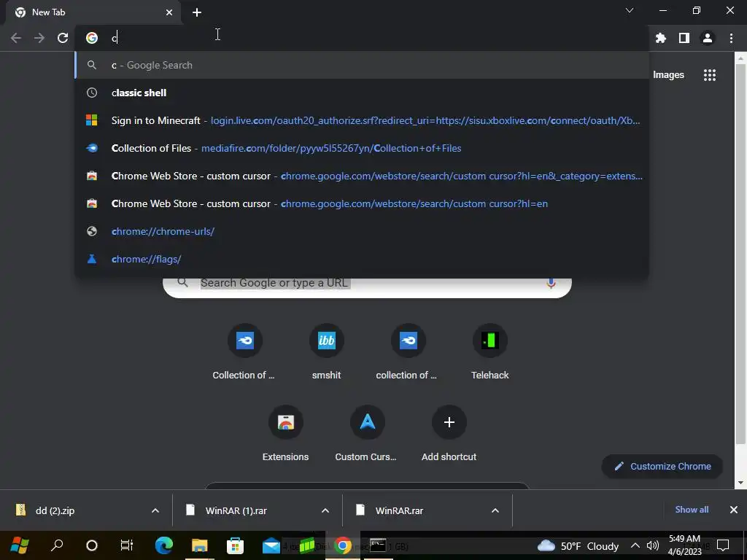Go back with the back arrow
Image resolution: width=747 pixels, height=560 pixels.
(x=16, y=38)
